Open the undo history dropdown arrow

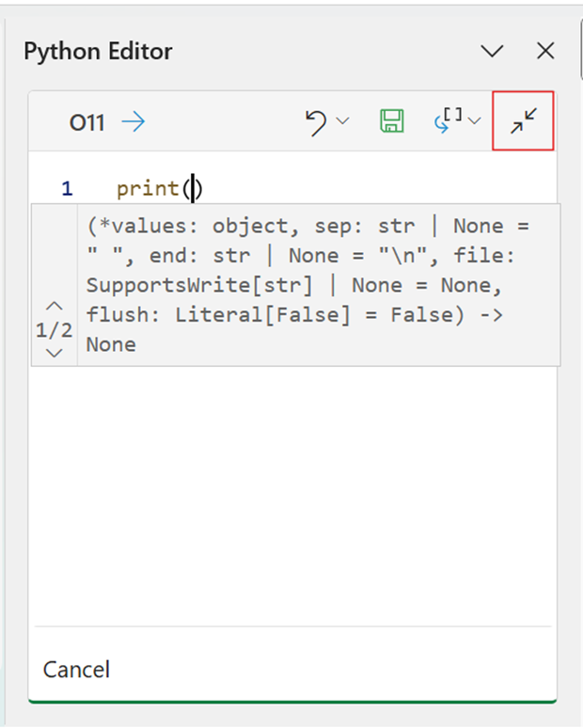(x=342, y=121)
